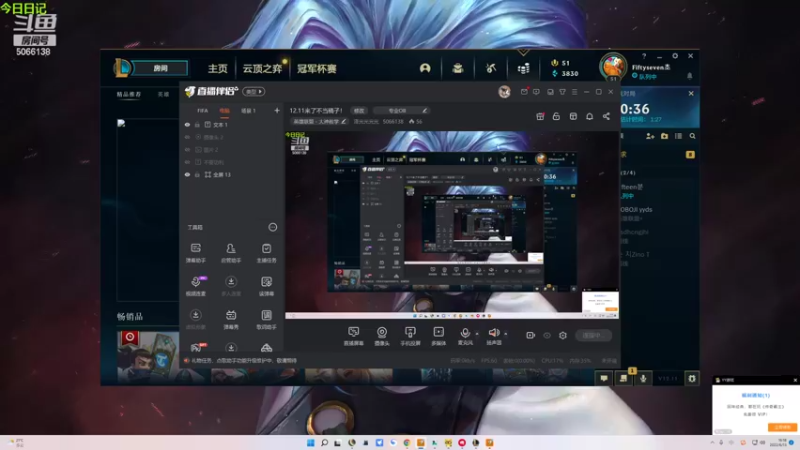This screenshot has width=800, height=450.
Task: Toggle visibility of the 摄像头 2 layer
Action: click(x=187, y=137)
